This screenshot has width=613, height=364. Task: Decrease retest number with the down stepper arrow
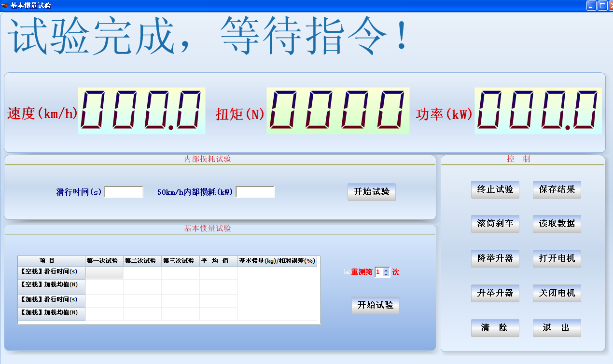385,274
